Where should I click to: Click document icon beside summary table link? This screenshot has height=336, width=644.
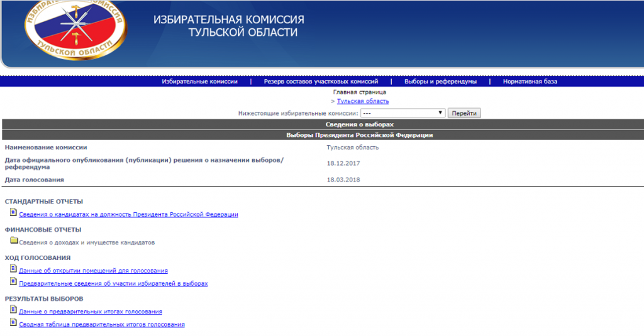pyautogui.click(x=14, y=323)
